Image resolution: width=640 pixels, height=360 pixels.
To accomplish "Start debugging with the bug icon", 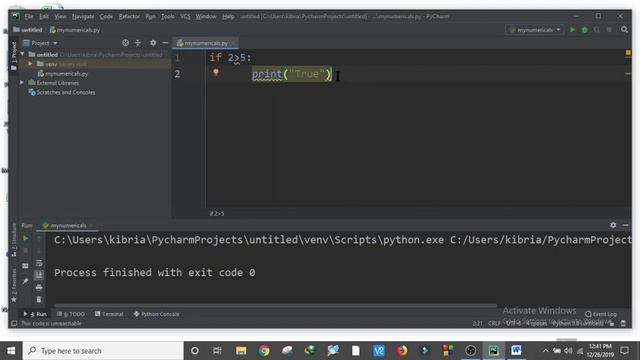I will (584, 30).
